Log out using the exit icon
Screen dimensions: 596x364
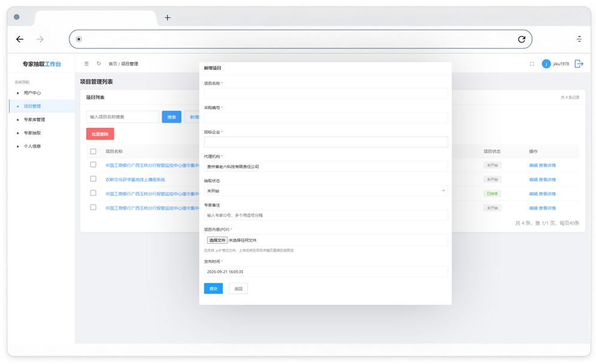point(579,64)
